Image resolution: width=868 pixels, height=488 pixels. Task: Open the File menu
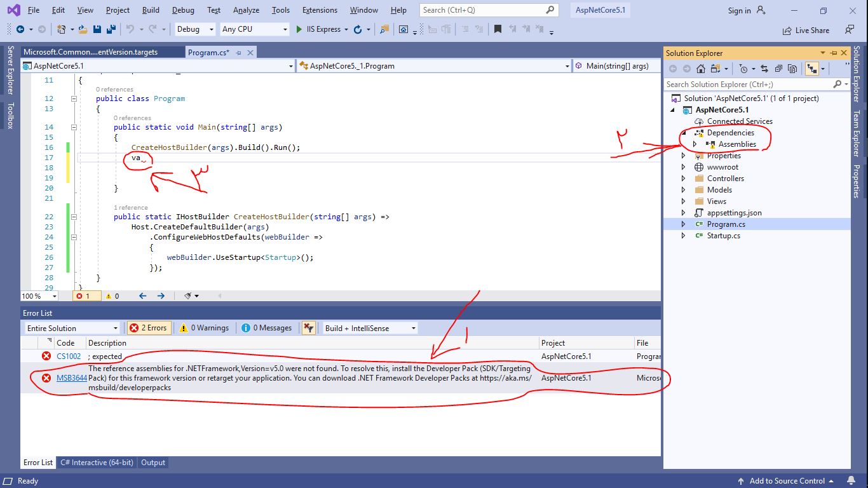point(34,10)
